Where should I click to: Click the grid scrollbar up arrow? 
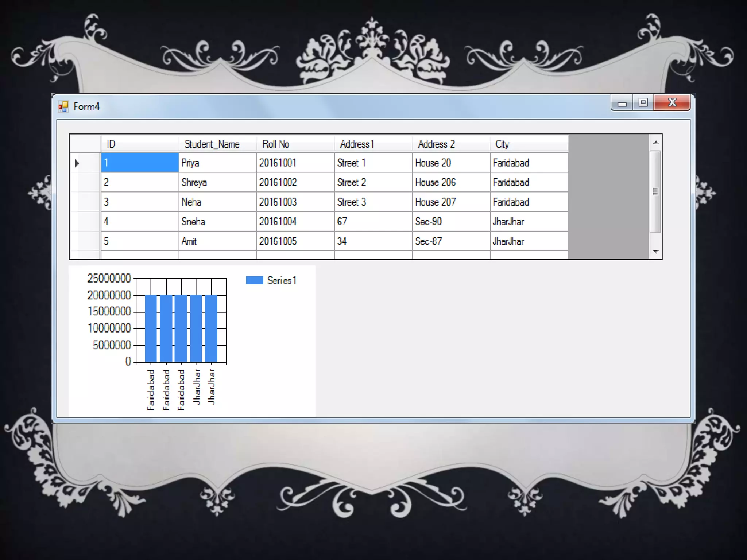(x=655, y=143)
